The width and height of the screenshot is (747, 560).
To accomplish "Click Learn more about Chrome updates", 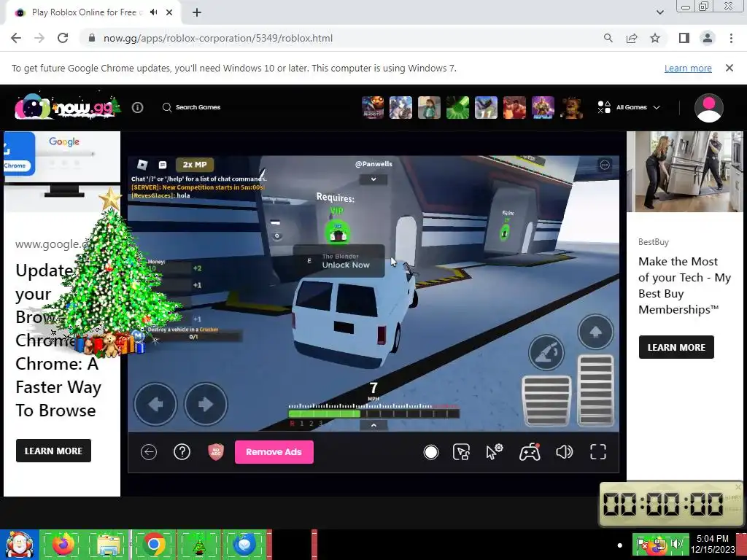I will click(688, 68).
